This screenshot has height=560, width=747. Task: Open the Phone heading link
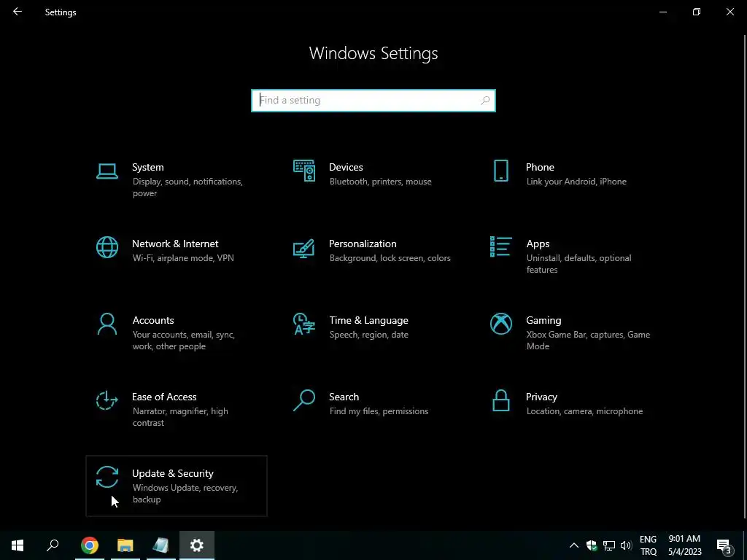point(540,167)
